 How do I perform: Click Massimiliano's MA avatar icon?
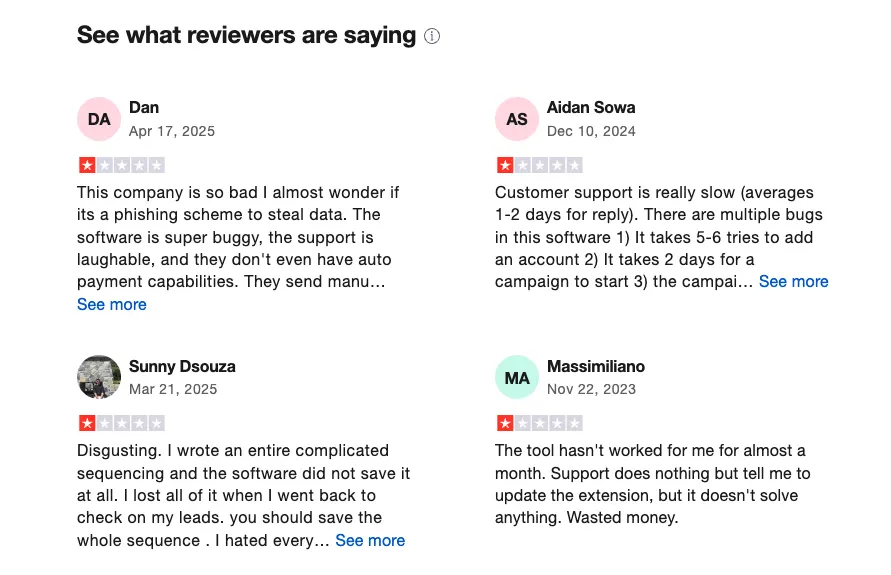pos(517,377)
